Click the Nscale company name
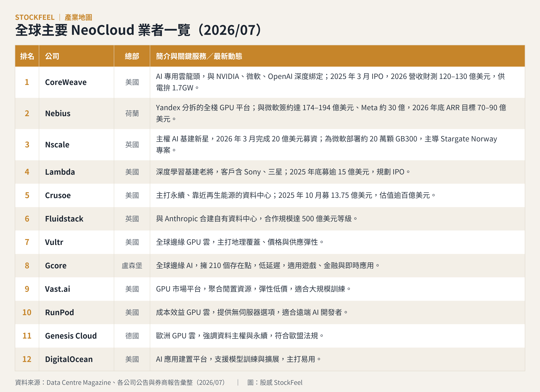Screen dimensions: 540x392 click(x=57, y=145)
